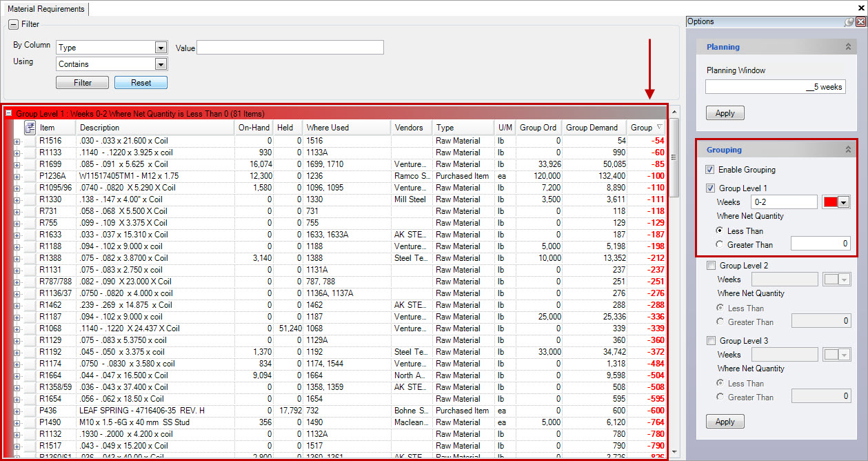
Task: Click the column chooser icon beside Item header
Action: (30, 128)
